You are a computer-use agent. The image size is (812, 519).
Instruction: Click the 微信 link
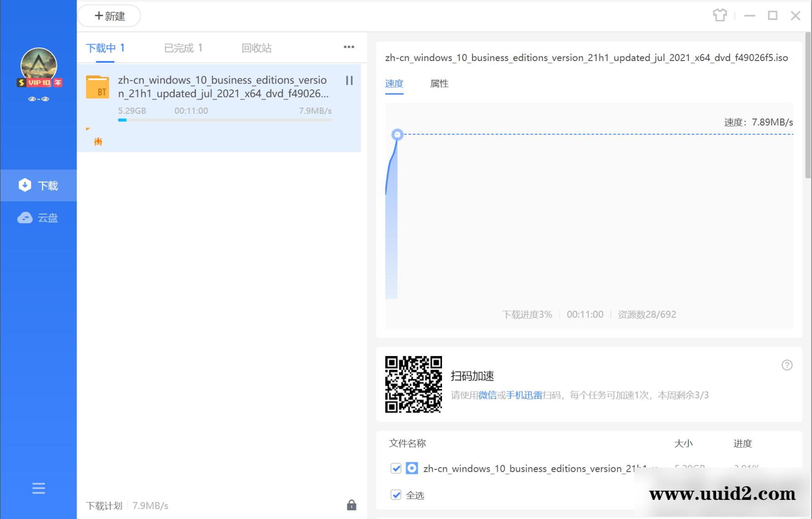[x=487, y=395]
